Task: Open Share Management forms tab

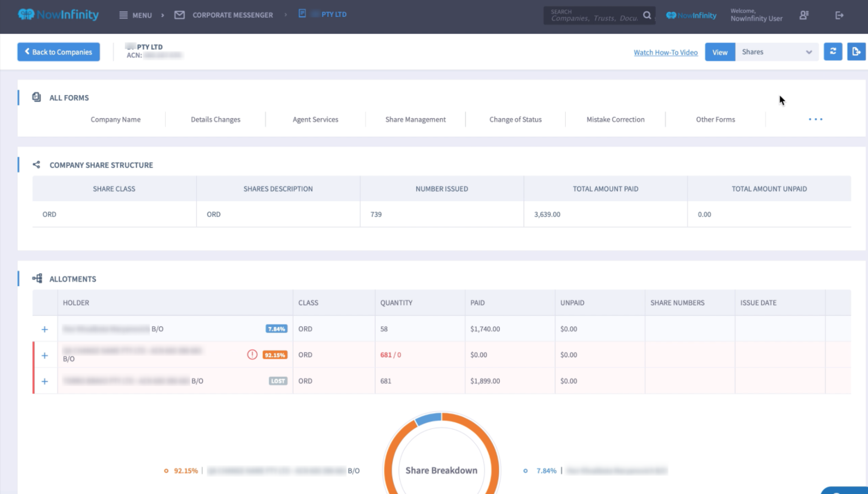Action: 415,119
